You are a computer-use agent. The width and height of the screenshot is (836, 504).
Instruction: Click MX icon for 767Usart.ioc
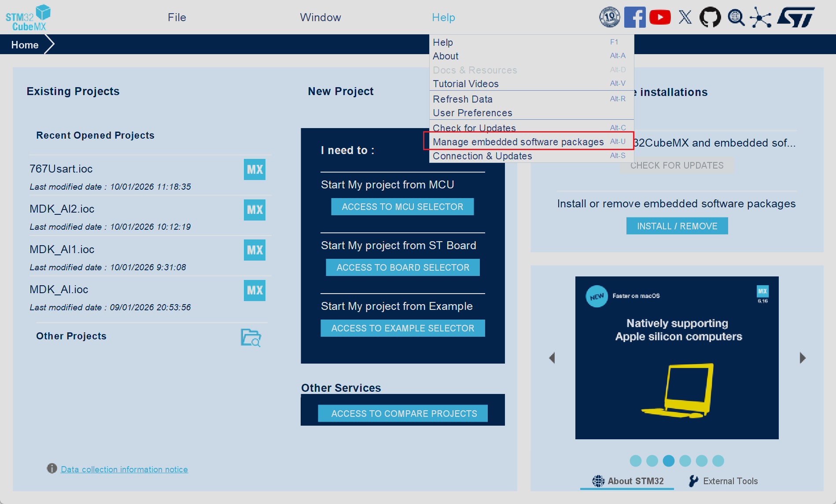pyautogui.click(x=254, y=169)
